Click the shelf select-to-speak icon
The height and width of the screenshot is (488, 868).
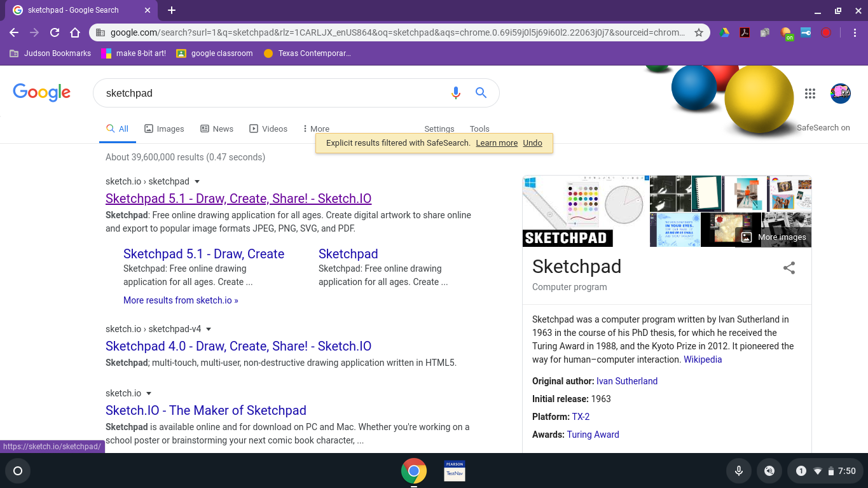[x=769, y=471]
